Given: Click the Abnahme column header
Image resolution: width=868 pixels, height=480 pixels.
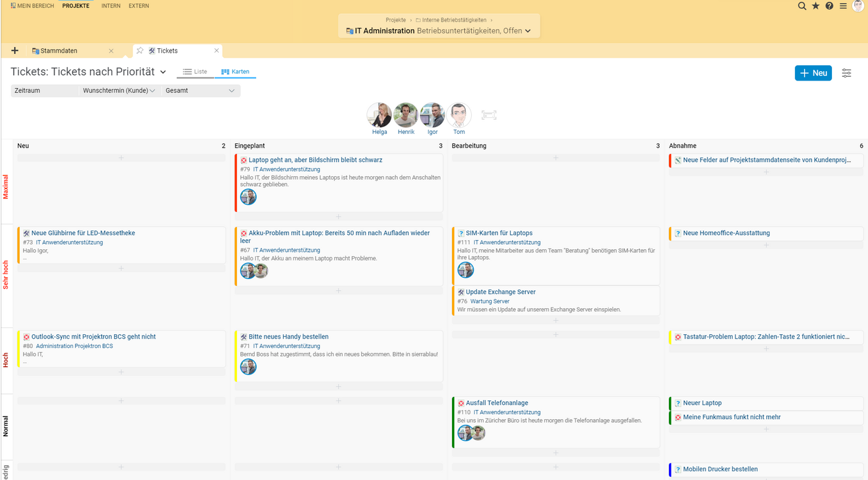Looking at the screenshot, I should click(x=683, y=146).
